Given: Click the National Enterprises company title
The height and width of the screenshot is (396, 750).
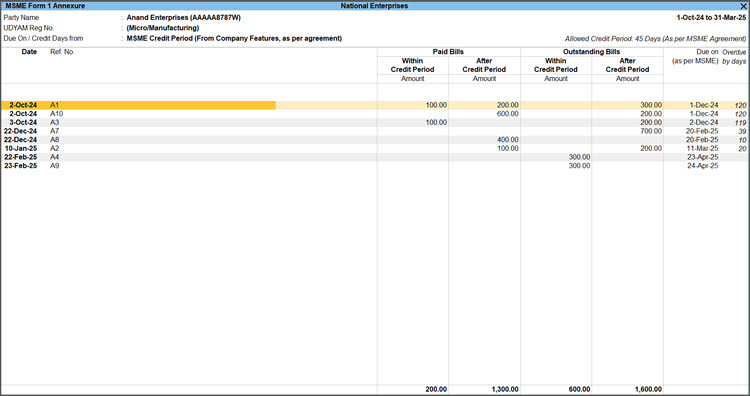Looking at the screenshot, I should coord(374,6).
